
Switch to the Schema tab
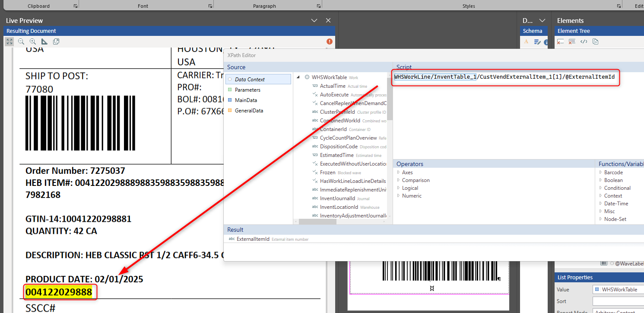(x=533, y=31)
